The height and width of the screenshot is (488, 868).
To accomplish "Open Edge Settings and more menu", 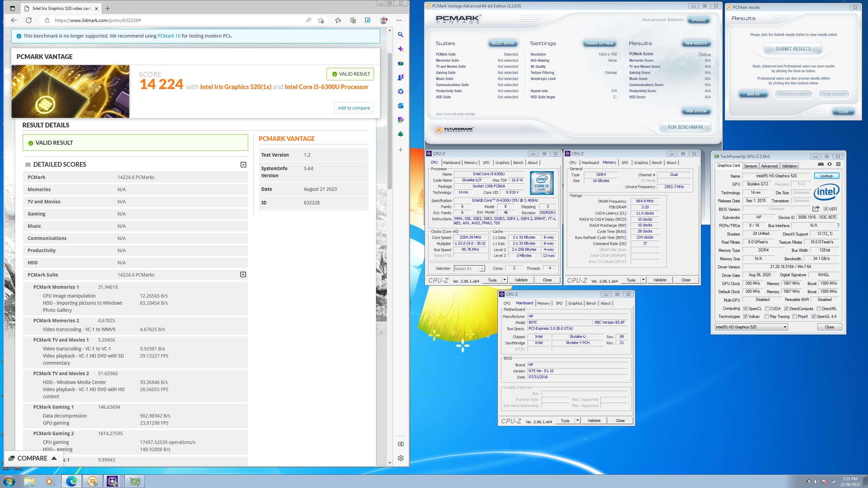I will coord(399,20).
